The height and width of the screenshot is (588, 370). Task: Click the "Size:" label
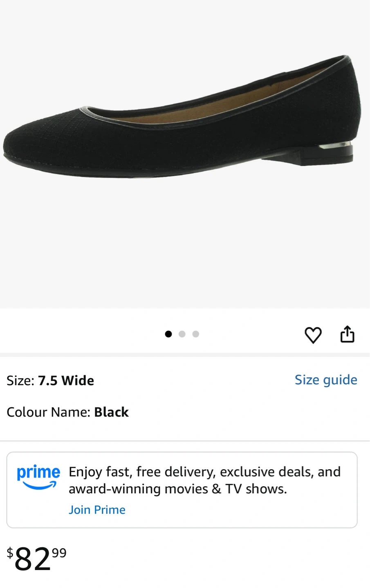pos(20,381)
